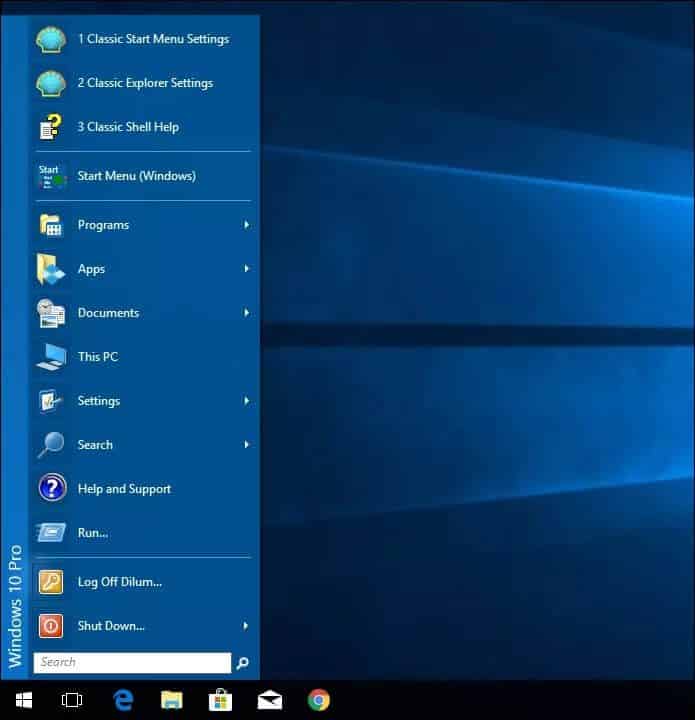Click the 'Apps' label text
Viewport: 695px width, 720px height.
pyautogui.click(x=91, y=270)
